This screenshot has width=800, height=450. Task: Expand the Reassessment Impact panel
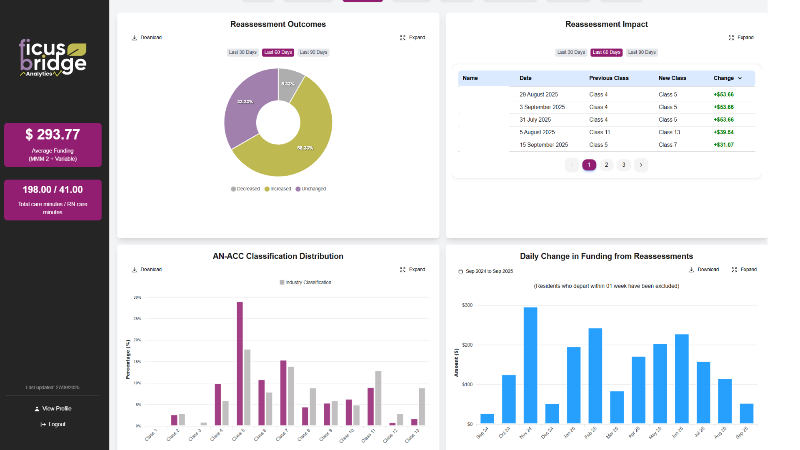coord(740,37)
